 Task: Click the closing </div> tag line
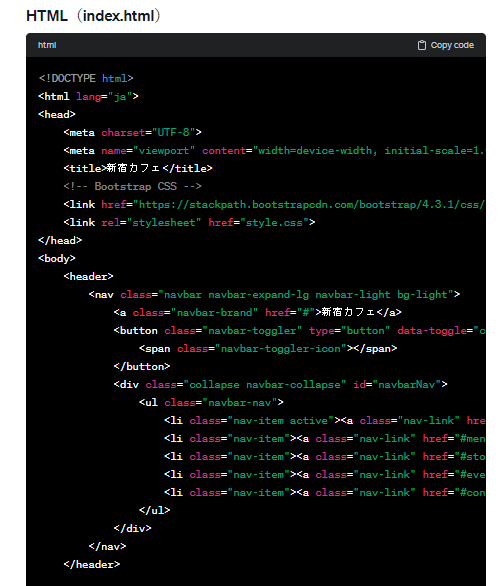click(x=133, y=528)
